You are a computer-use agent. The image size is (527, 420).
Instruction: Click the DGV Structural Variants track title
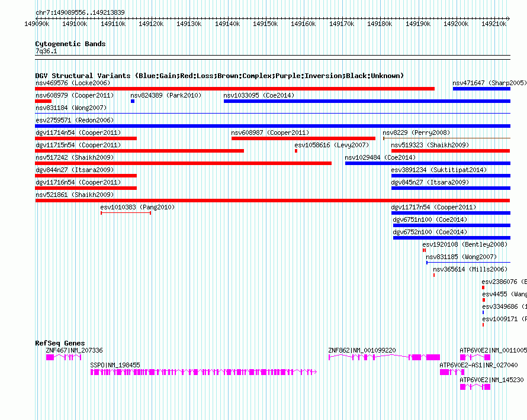[220, 76]
